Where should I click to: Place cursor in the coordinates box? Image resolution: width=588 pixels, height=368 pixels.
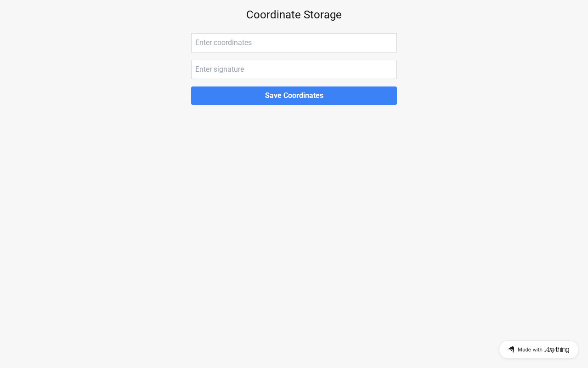click(294, 43)
